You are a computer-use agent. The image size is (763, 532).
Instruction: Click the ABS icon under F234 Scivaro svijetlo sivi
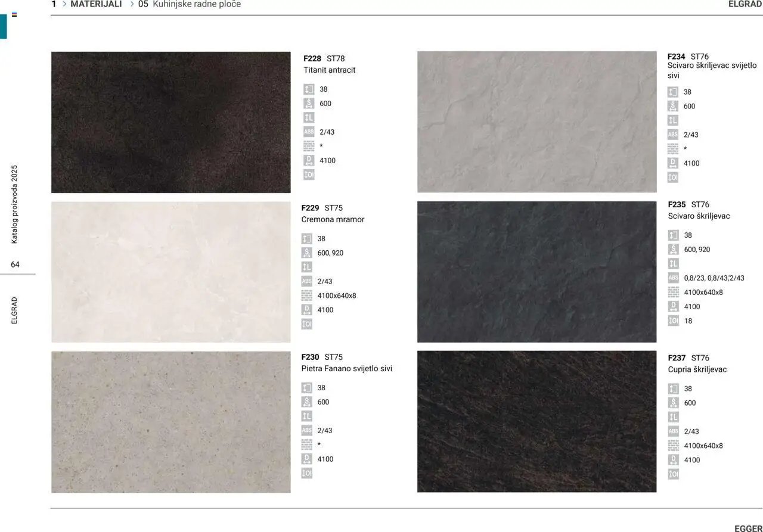(672, 135)
